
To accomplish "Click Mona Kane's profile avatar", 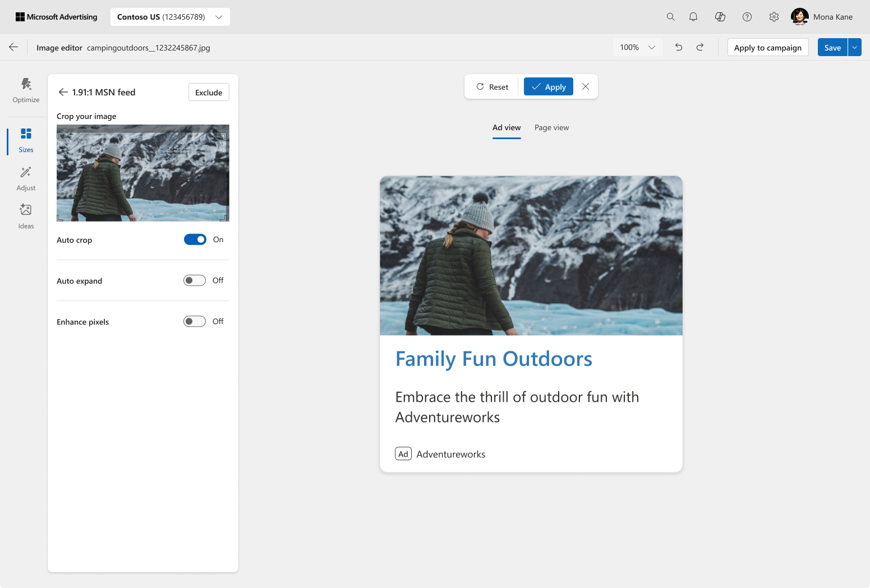I will [x=799, y=17].
